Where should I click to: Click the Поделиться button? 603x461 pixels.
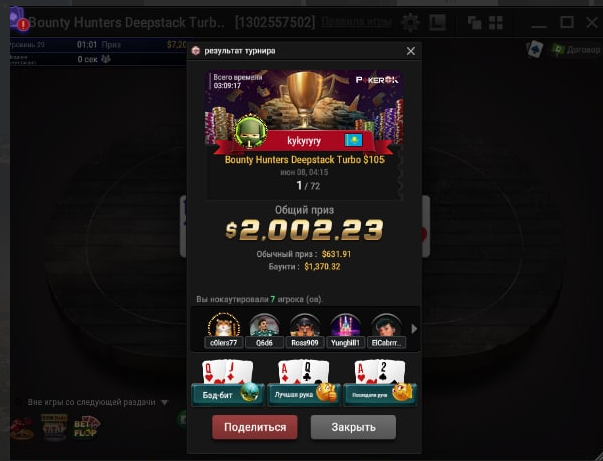pos(255,427)
